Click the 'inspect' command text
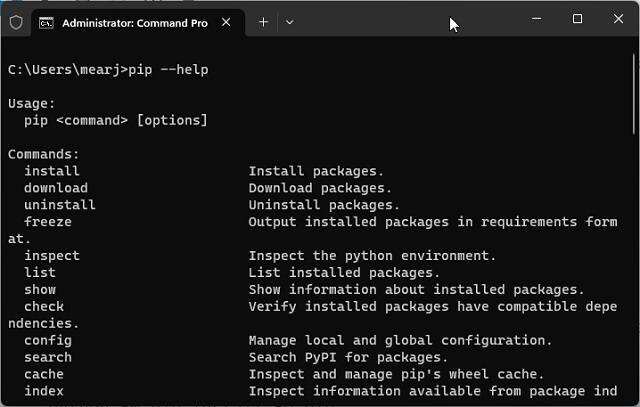The image size is (640, 407). pyautogui.click(x=52, y=256)
